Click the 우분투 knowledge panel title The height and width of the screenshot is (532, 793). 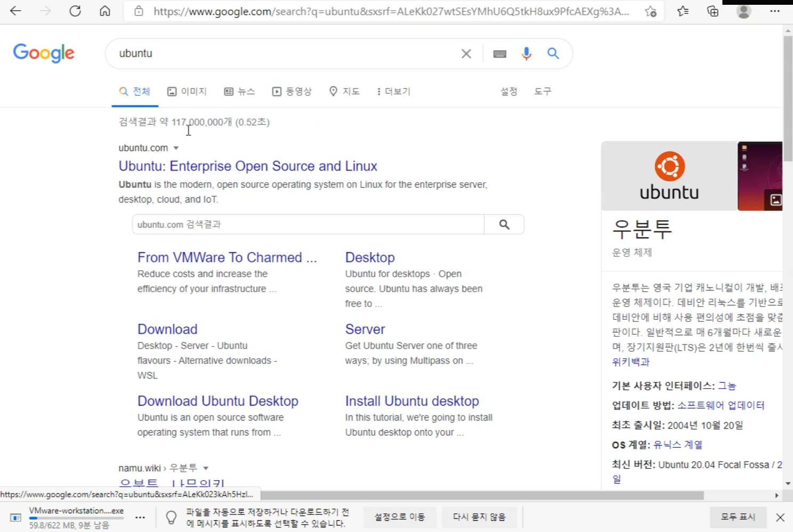[x=642, y=229]
